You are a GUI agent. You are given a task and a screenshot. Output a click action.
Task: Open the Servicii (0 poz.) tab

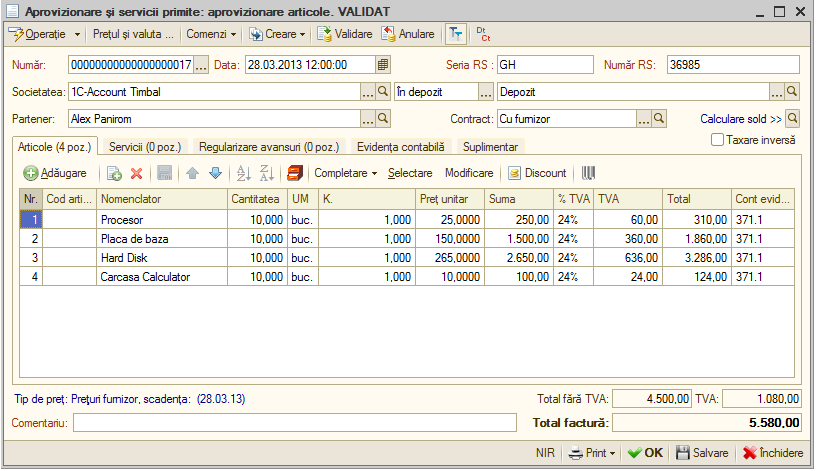pos(145,147)
